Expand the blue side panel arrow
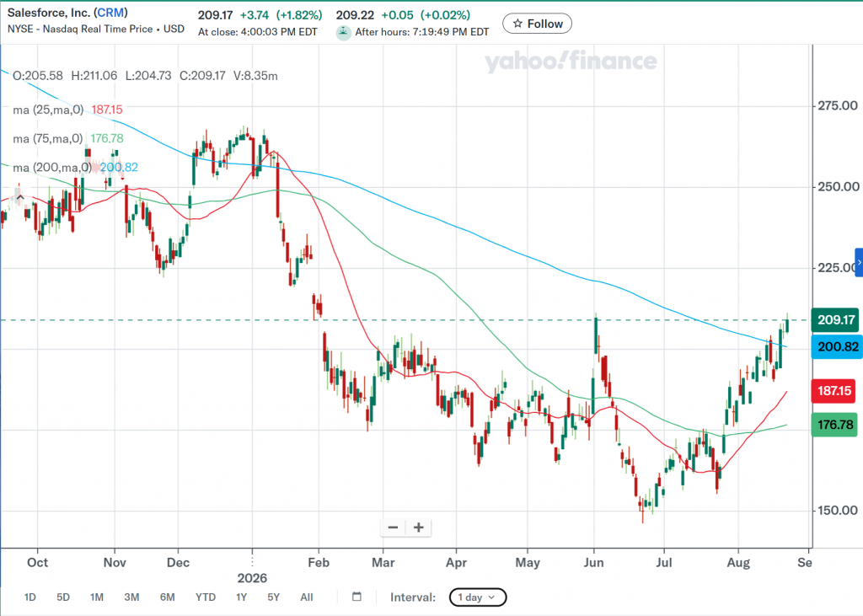Image resolution: width=863 pixels, height=616 pixels. (x=859, y=262)
